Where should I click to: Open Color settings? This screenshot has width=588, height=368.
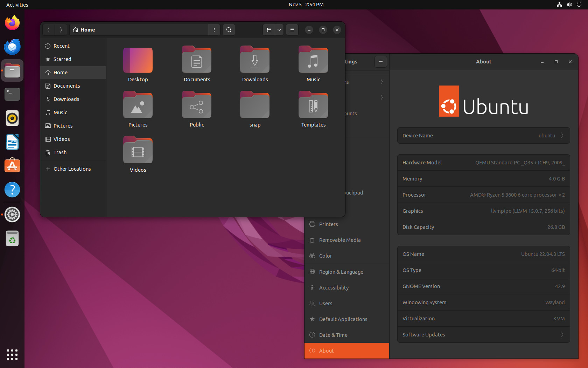tap(325, 255)
